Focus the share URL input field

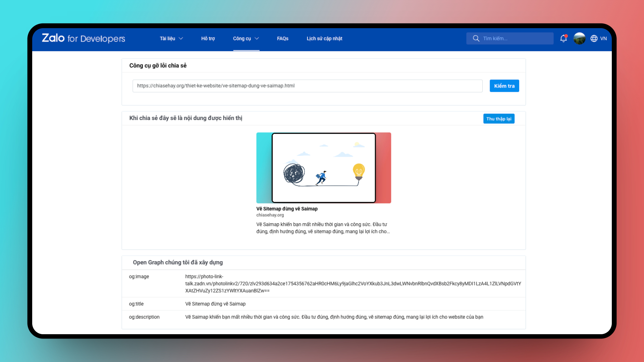(x=307, y=86)
